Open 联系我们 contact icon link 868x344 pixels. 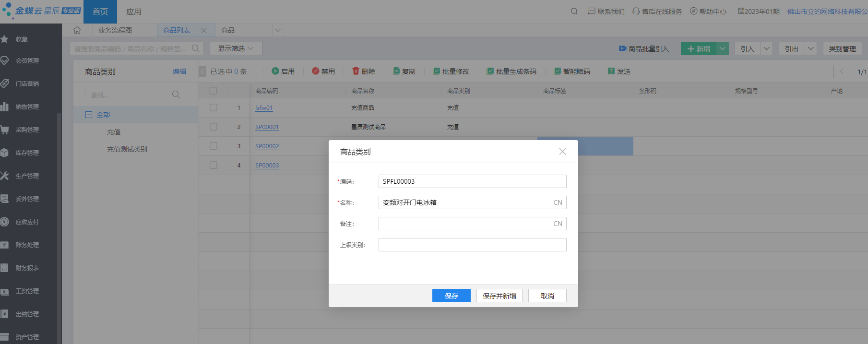coord(606,12)
